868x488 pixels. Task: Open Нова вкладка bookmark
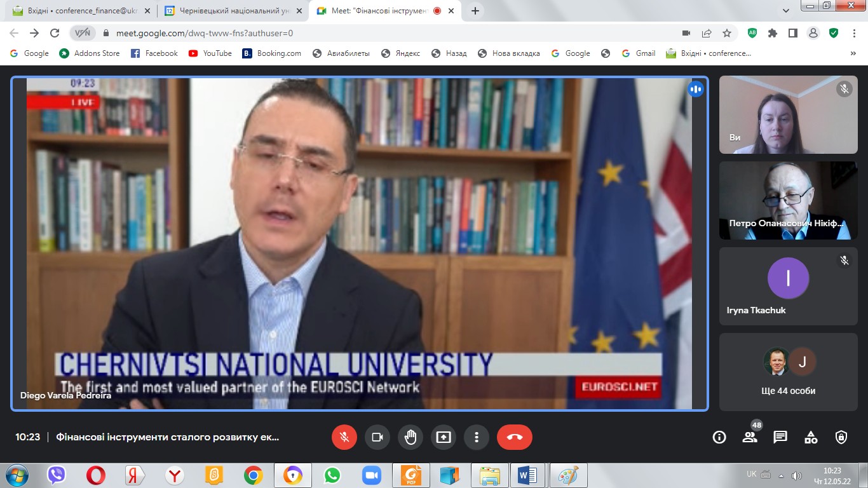pyautogui.click(x=509, y=53)
